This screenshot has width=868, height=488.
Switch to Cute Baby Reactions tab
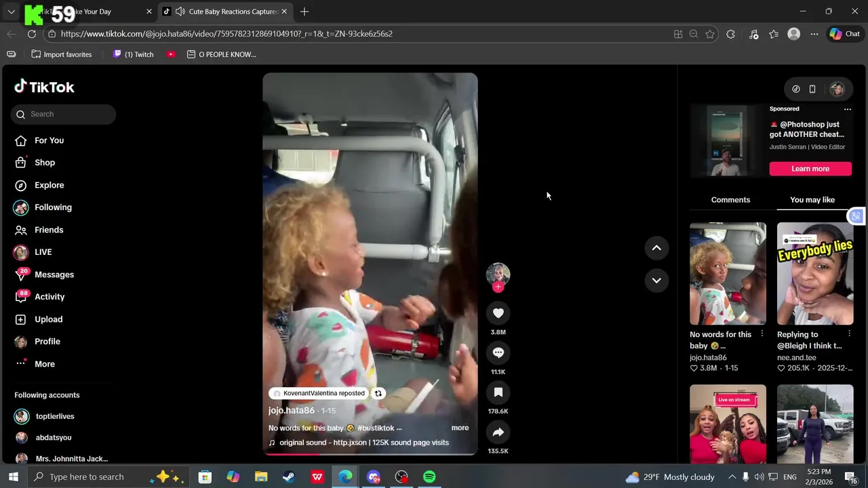point(226,12)
